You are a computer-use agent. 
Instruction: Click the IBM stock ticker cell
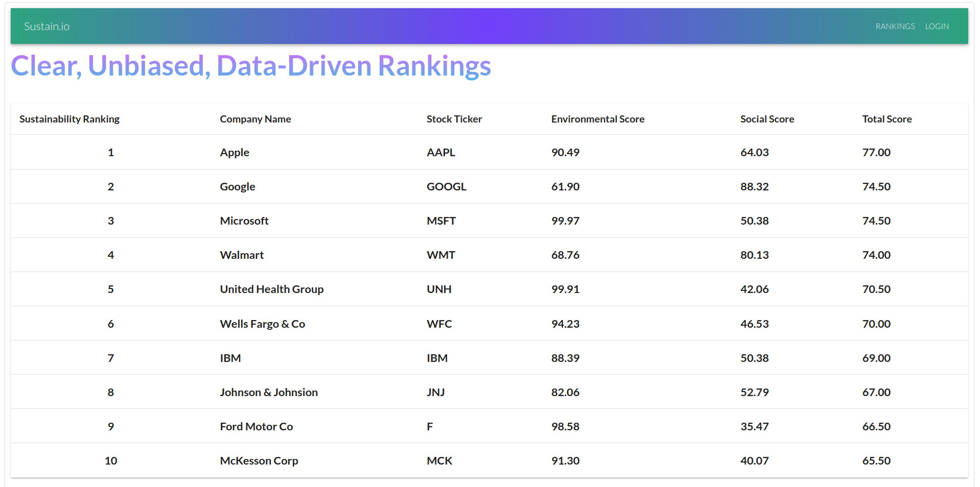coord(437,358)
